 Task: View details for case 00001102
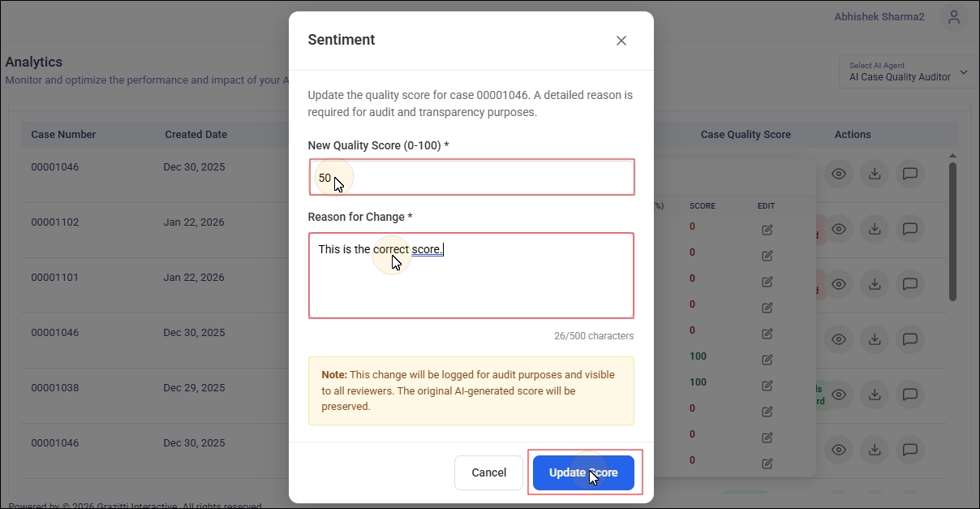click(839, 229)
